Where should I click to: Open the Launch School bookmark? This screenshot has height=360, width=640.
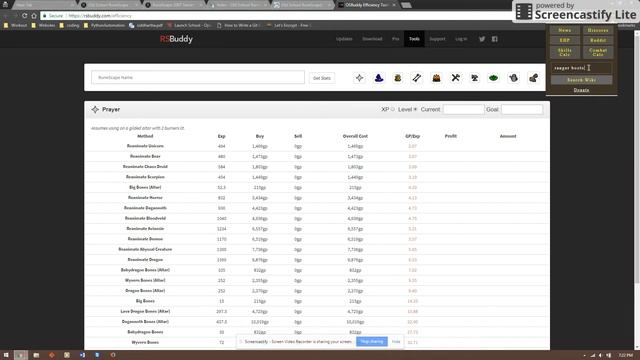(189, 25)
